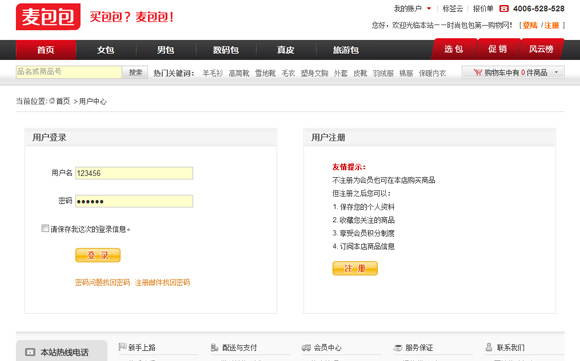This screenshot has height=361, width=580.
Task: Click the 首页 breadcrumb link
Action: pyautogui.click(x=63, y=101)
